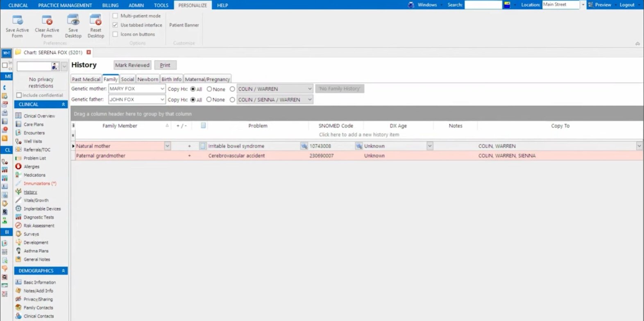Click the SNOMED lookup icon beside Irritable bowel syndrome
The width and height of the screenshot is (644, 321).
304,146
